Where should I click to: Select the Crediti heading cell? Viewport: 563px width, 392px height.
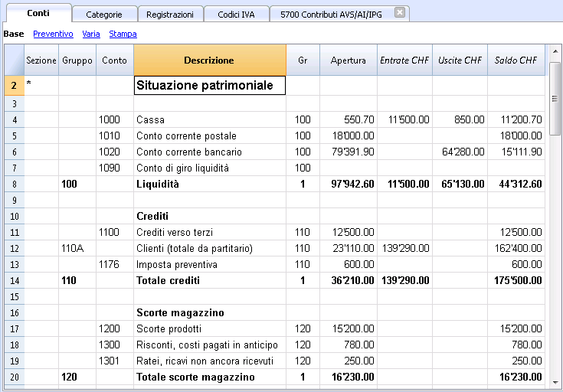[210, 216]
